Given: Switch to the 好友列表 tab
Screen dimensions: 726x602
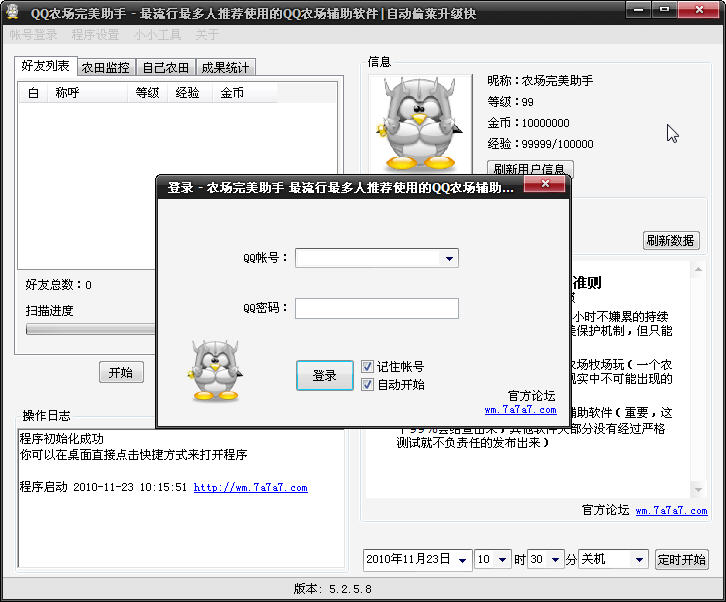Looking at the screenshot, I should click(x=45, y=66).
